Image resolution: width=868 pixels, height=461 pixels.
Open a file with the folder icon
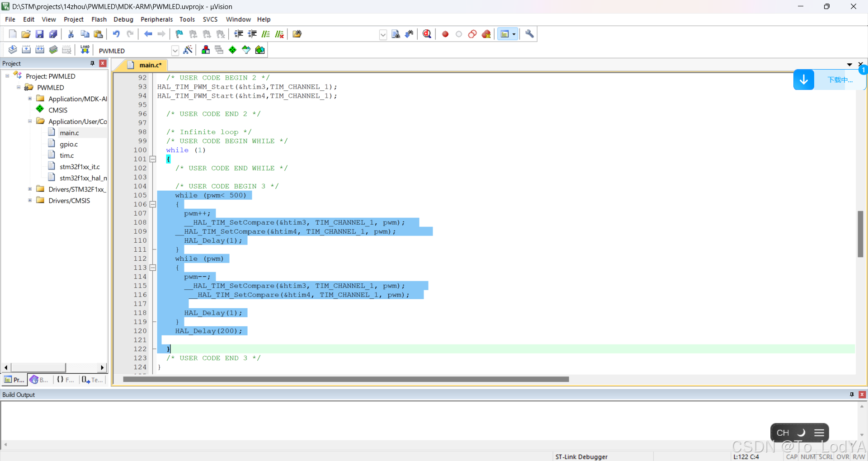(x=26, y=34)
